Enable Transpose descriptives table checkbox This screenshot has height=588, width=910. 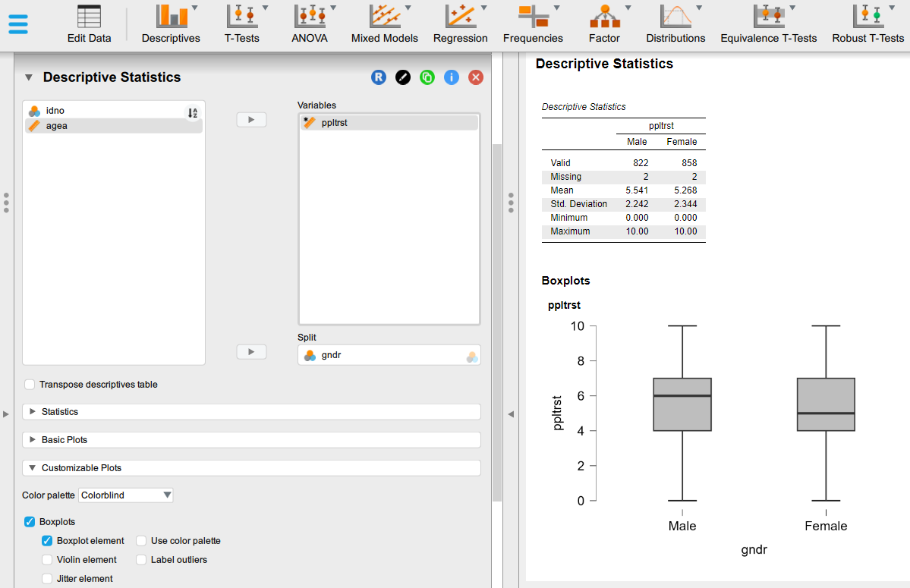point(30,385)
